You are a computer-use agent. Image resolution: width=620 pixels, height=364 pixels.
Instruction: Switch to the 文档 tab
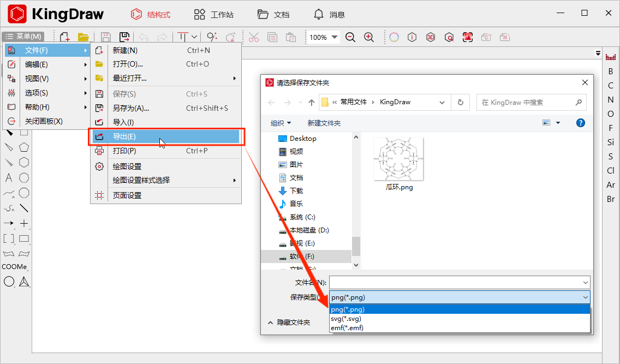tap(273, 15)
